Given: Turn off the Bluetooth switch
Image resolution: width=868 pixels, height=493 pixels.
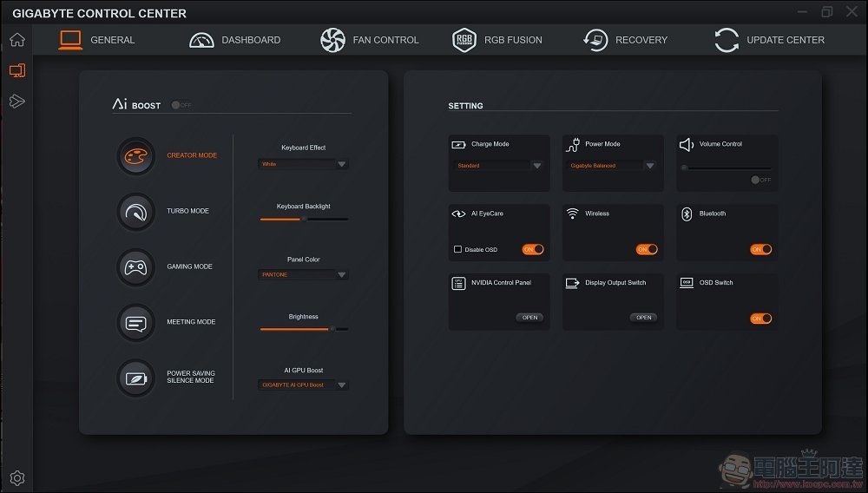Looking at the screenshot, I should pyautogui.click(x=760, y=250).
